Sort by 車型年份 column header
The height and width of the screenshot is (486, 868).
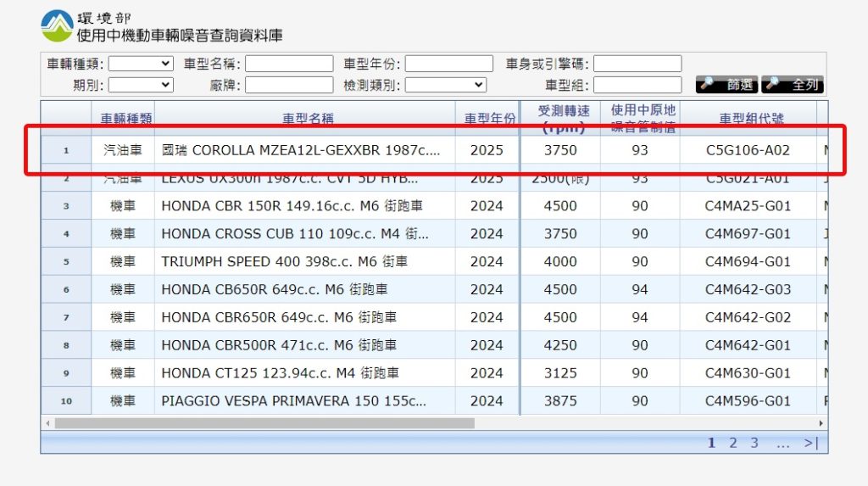[489, 118]
